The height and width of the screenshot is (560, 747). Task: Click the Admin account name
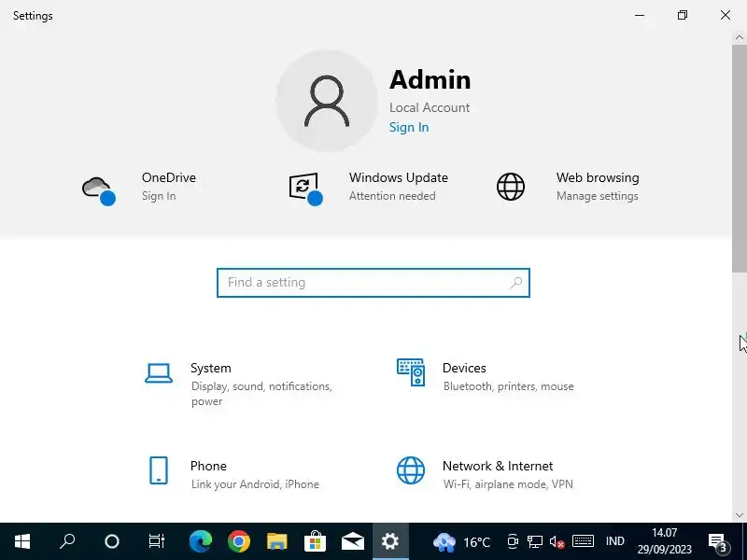[430, 79]
